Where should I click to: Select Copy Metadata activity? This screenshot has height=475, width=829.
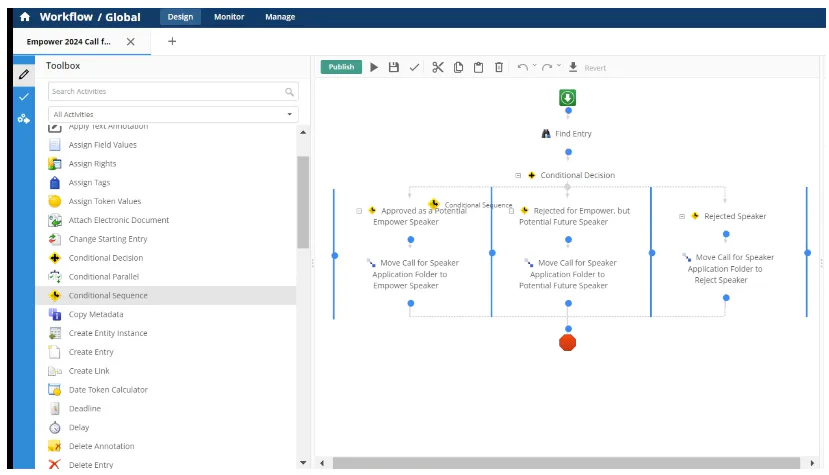pos(165,314)
